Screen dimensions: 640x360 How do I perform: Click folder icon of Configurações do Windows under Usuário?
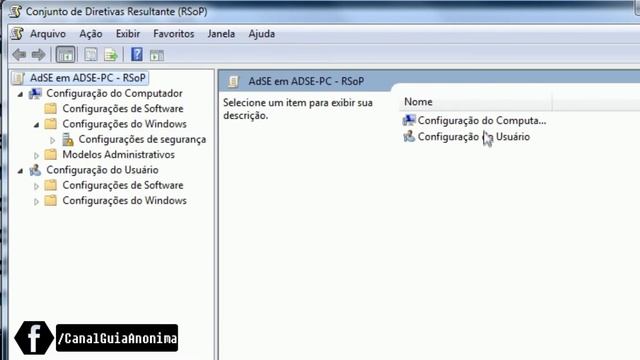(51, 200)
